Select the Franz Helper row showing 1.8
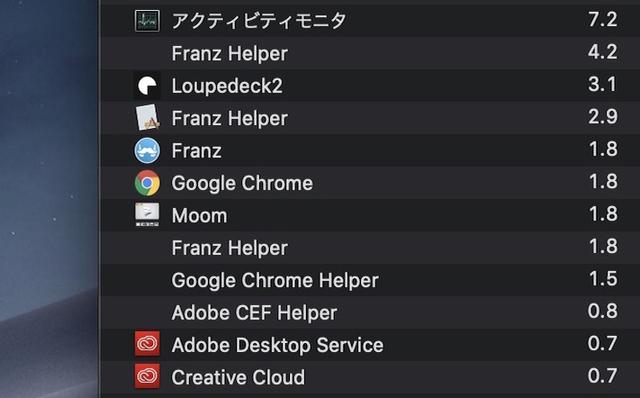Image resolution: width=640 pixels, height=398 pixels. pos(370,247)
